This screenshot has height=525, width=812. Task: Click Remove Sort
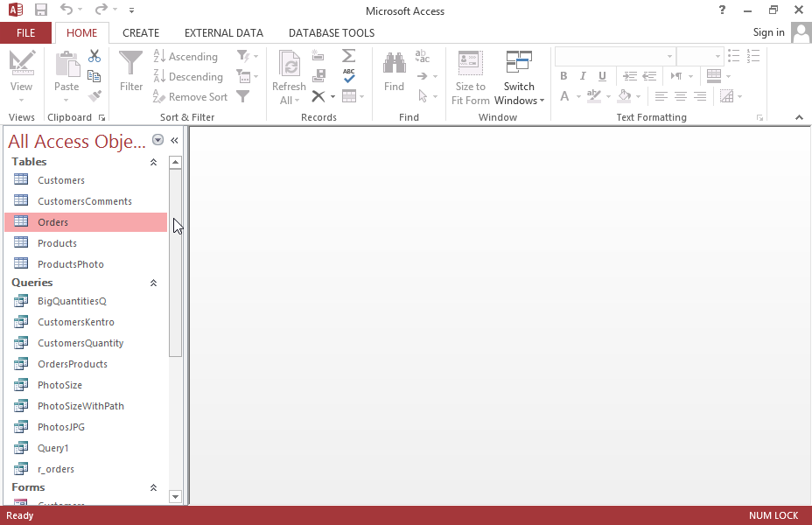(191, 97)
